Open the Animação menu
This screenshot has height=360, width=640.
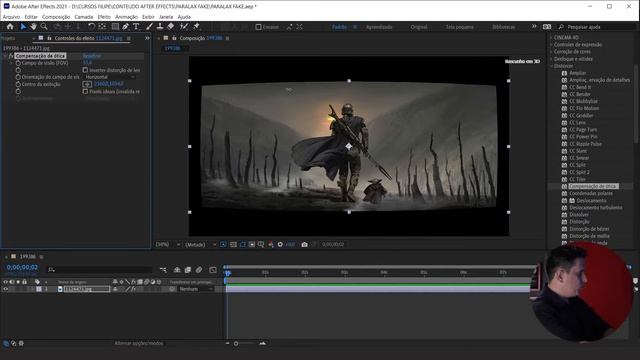[127, 17]
